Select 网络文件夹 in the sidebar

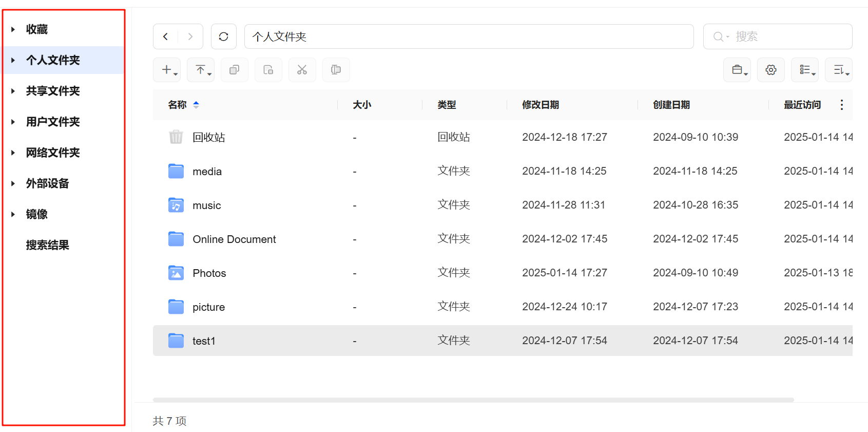point(53,153)
